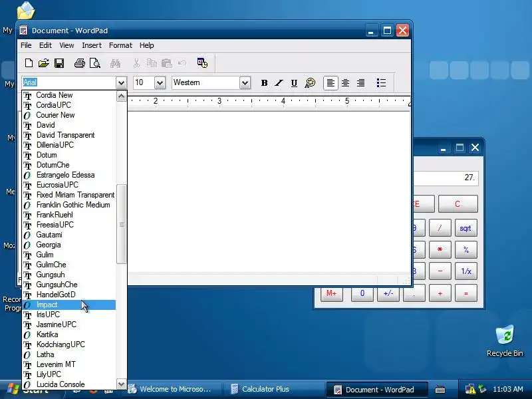
Task: Click the Print icon in WordPad toolbar
Action: click(x=80, y=63)
